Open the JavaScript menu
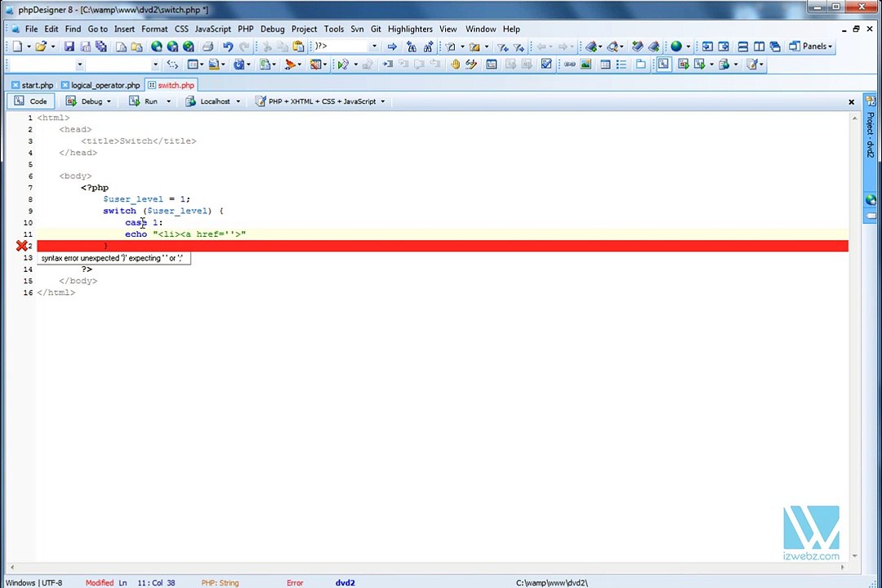882x588 pixels. pos(212,29)
